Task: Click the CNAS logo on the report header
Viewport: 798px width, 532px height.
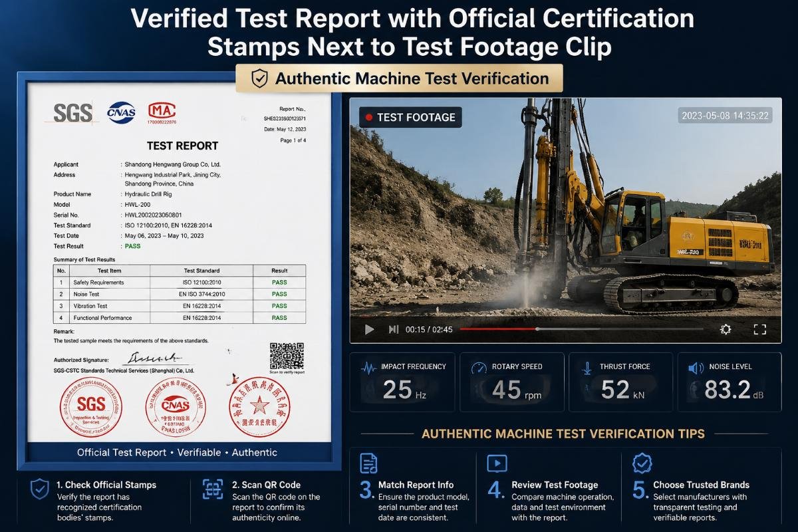Action: click(121, 113)
